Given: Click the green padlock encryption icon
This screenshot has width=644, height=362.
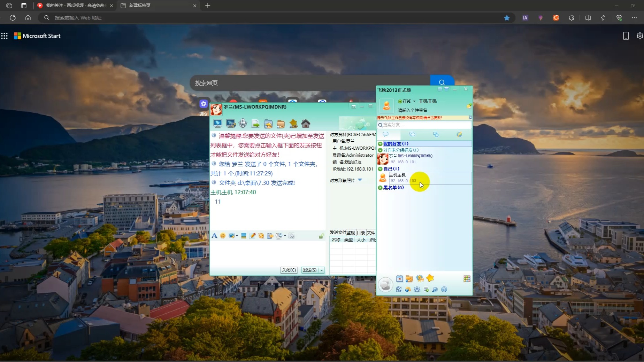Looking at the screenshot, I should (x=321, y=236).
